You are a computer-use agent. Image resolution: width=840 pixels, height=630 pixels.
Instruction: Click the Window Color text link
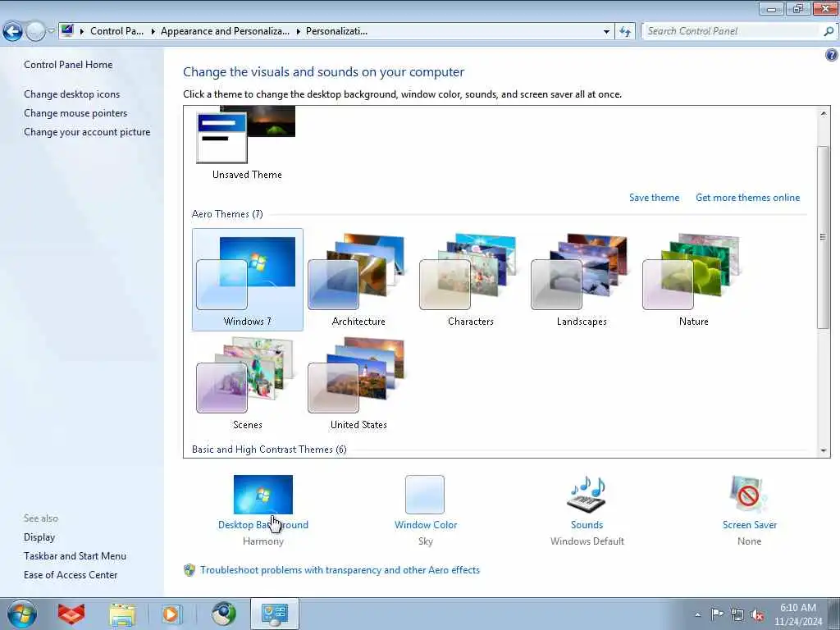click(x=426, y=525)
